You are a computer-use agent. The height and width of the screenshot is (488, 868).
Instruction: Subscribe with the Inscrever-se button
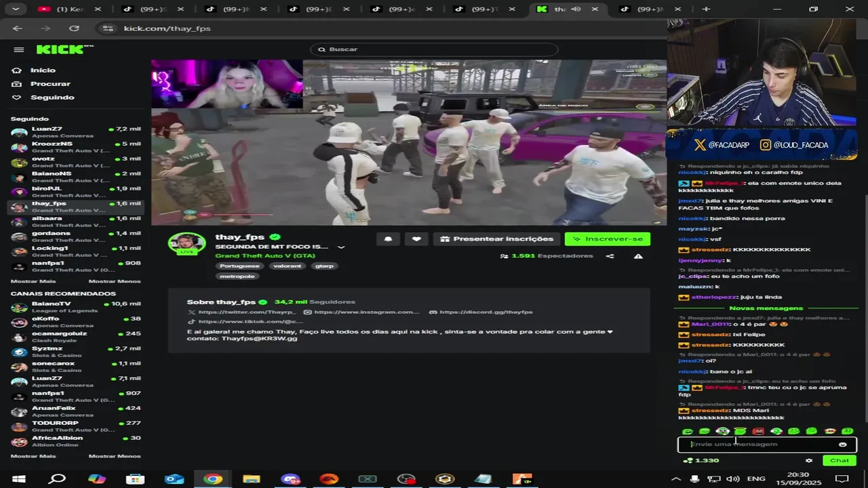coord(608,239)
